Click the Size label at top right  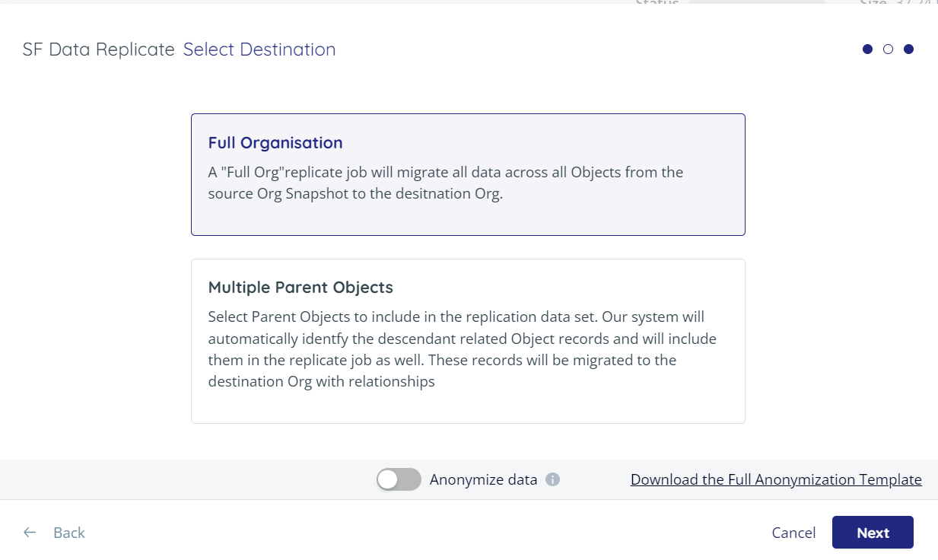875,3
